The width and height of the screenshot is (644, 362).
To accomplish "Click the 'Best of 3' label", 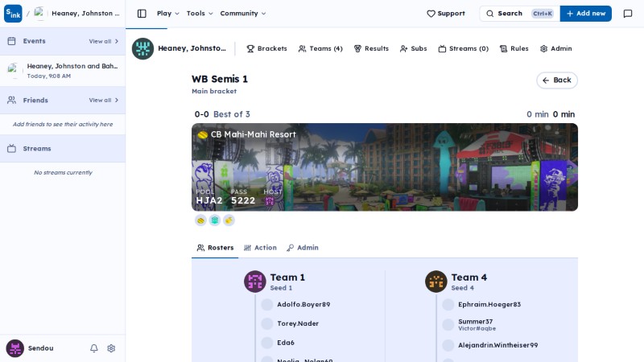I will (232, 114).
